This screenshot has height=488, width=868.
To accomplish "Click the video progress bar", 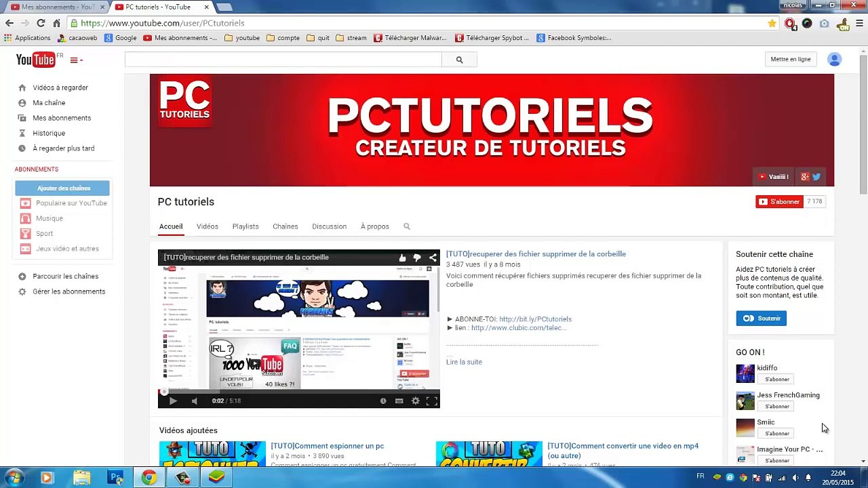I will pos(299,391).
